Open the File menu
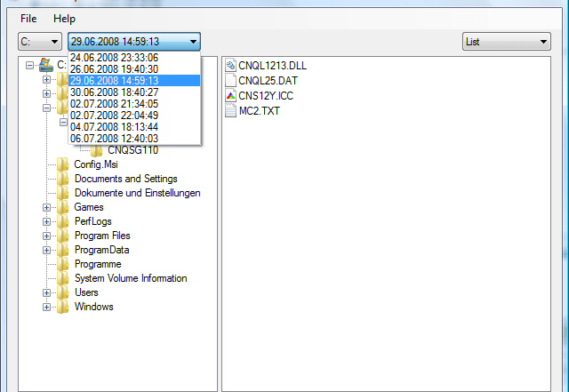 (x=28, y=19)
